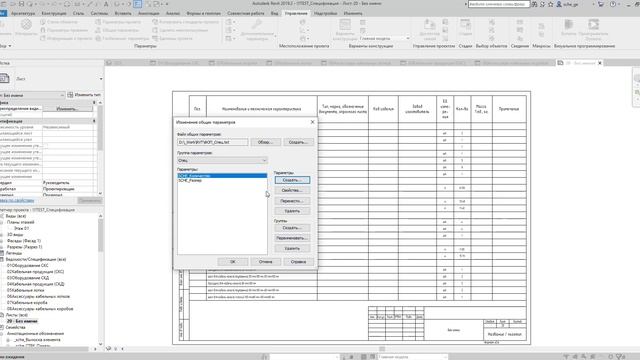
Task: Open Диспетчер связей in Управление проектом
Action: coord(429,29)
